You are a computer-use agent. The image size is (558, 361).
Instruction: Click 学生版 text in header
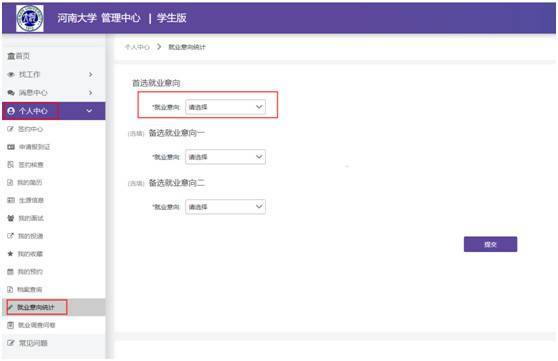coord(172,18)
